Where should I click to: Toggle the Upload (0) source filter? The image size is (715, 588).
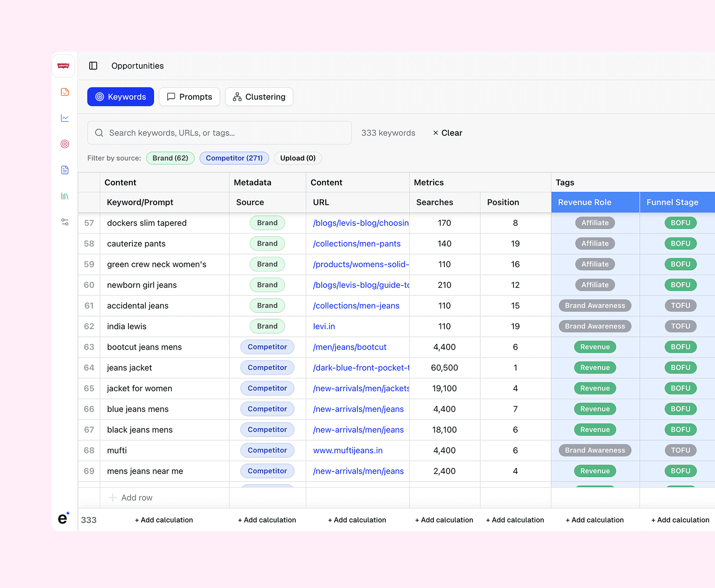298,158
